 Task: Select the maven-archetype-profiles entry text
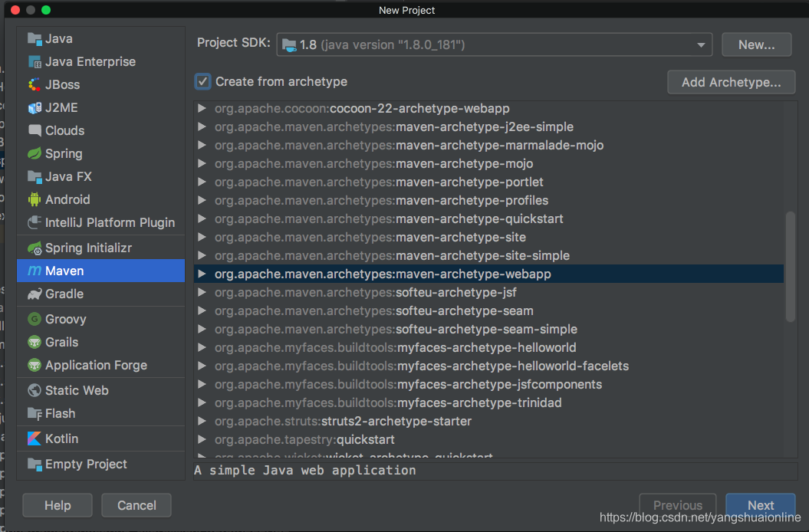pos(381,200)
